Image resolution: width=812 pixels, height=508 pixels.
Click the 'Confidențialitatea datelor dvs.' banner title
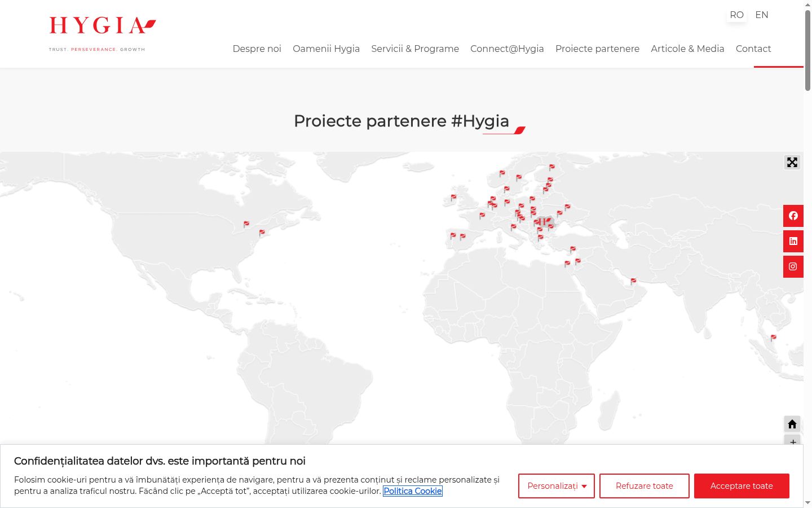pyautogui.click(x=160, y=461)
